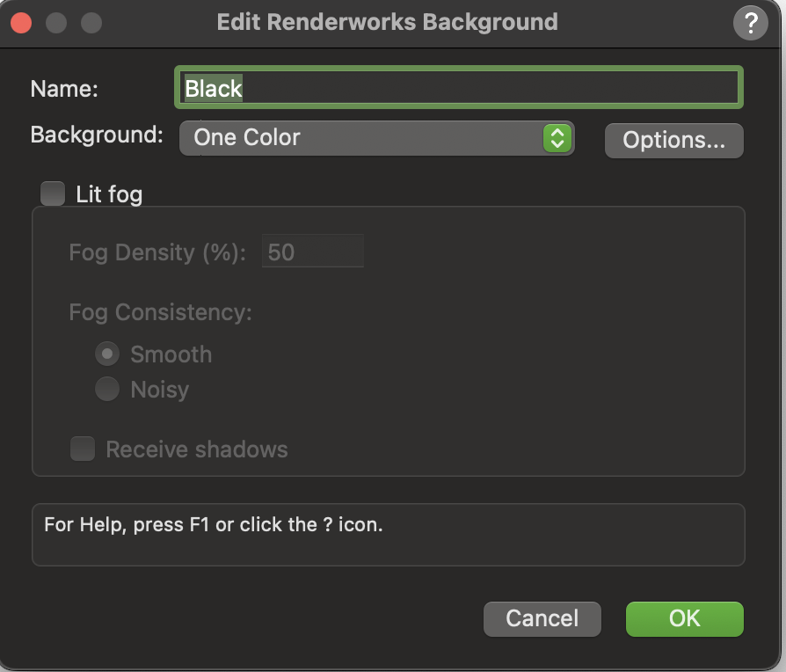
Task: Select "One Color" combo box for Background
Action: (376, 138)
